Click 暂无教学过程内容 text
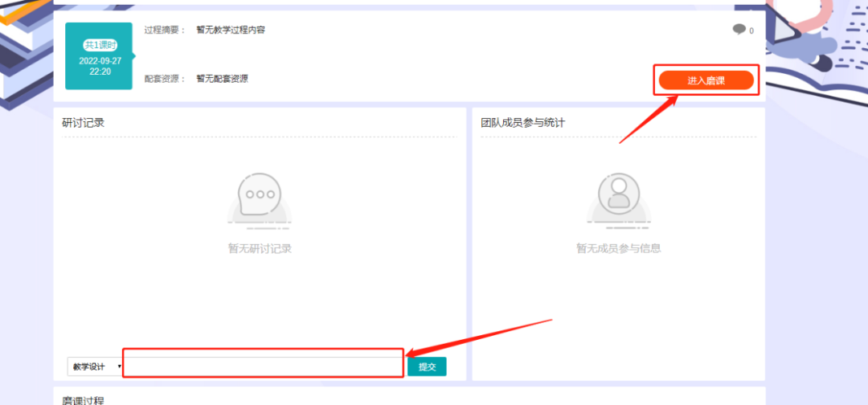This screenshot has height=405, width=868. pyautogui.click(x=231, y=30)
